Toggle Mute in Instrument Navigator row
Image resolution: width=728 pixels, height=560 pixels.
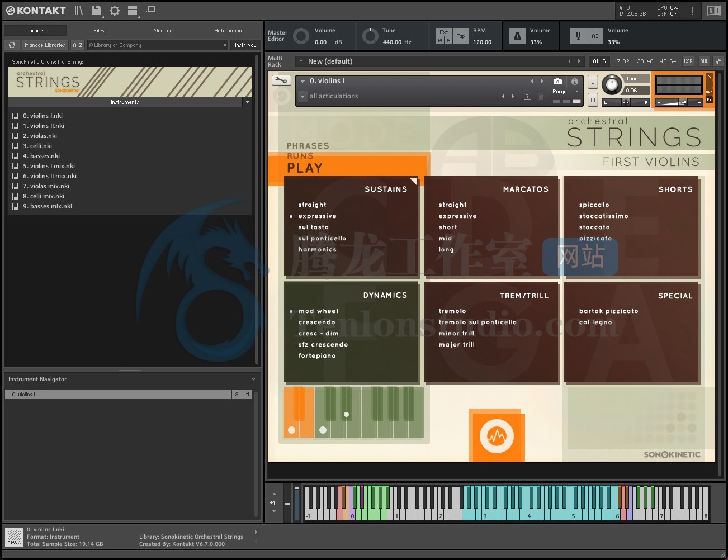[247, 395]
